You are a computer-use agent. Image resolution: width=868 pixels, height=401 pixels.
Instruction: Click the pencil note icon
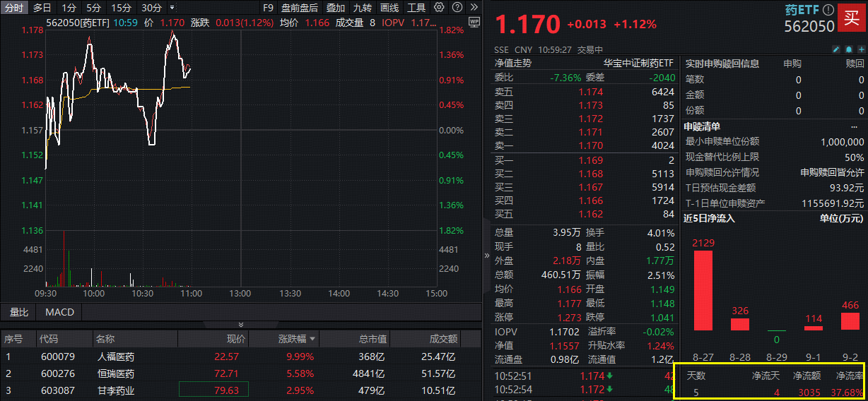point(835,49)
